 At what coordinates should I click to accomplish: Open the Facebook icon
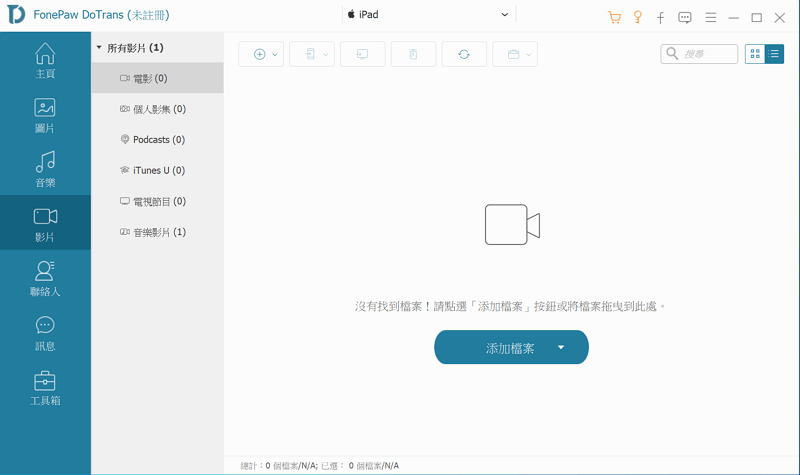tap(660, 18)
